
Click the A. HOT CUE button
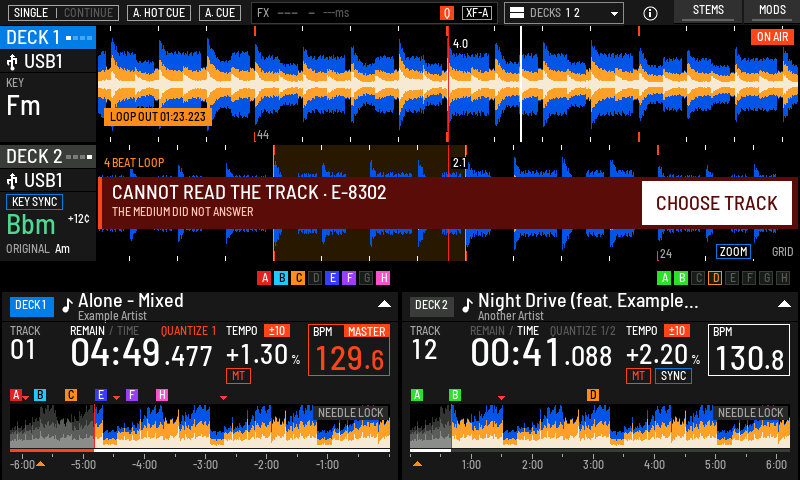coord(159,13)
